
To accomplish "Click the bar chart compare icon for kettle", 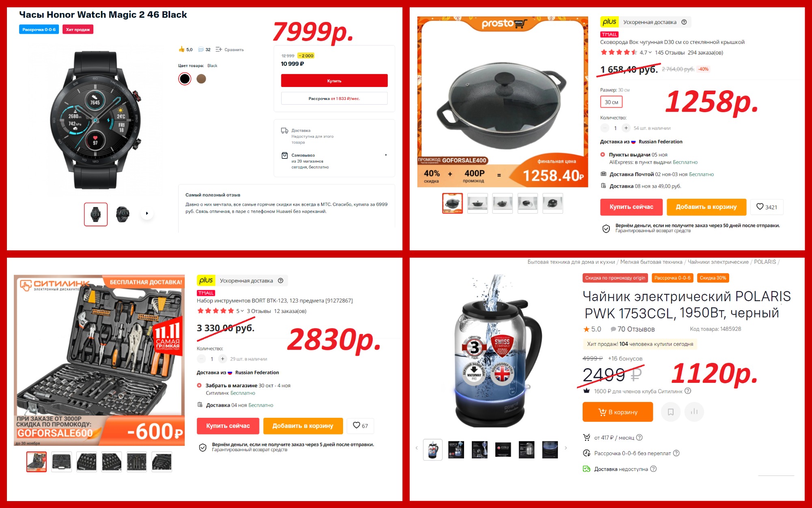I will tap(694, 412).
